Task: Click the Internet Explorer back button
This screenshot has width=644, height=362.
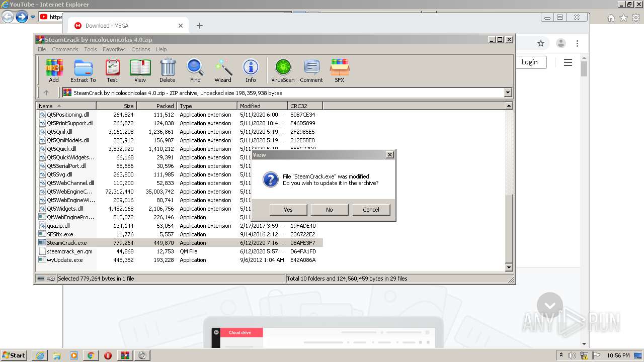Action: (x=8, y=17)
